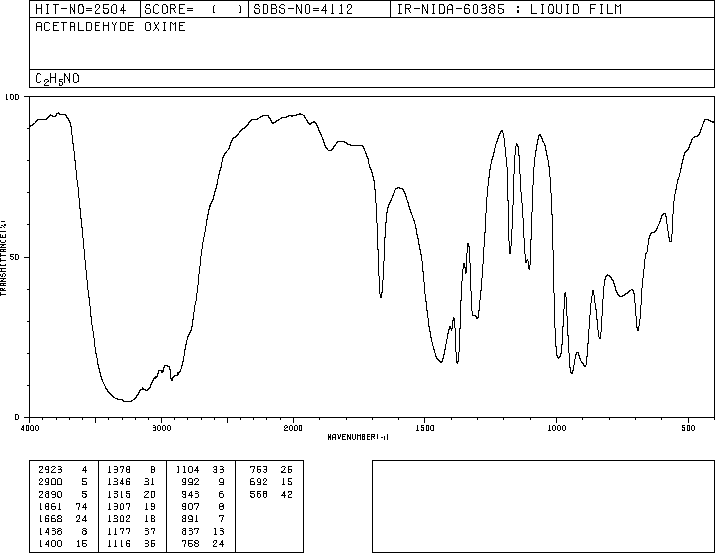The image size is (715, 553).
Task: Click the 4000 x-axis tick label
Action: [x=30, y=428]
